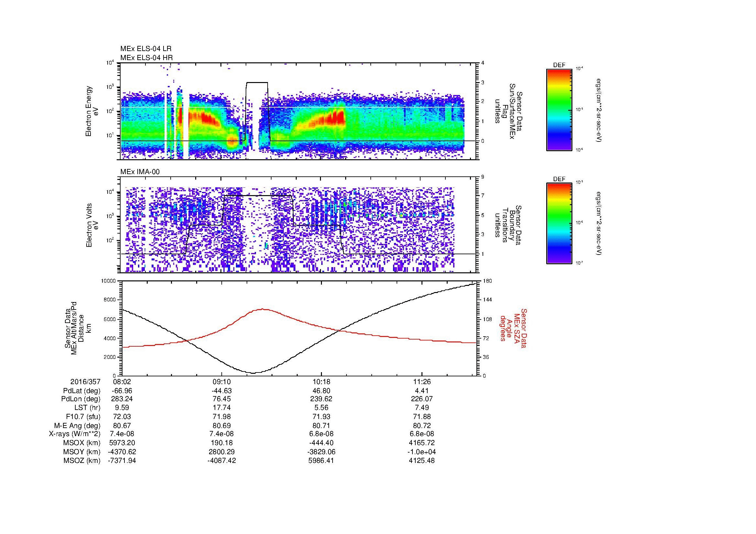Click the F10.7 value 71.88
The image size is (756, 534).
pos(422,416)
